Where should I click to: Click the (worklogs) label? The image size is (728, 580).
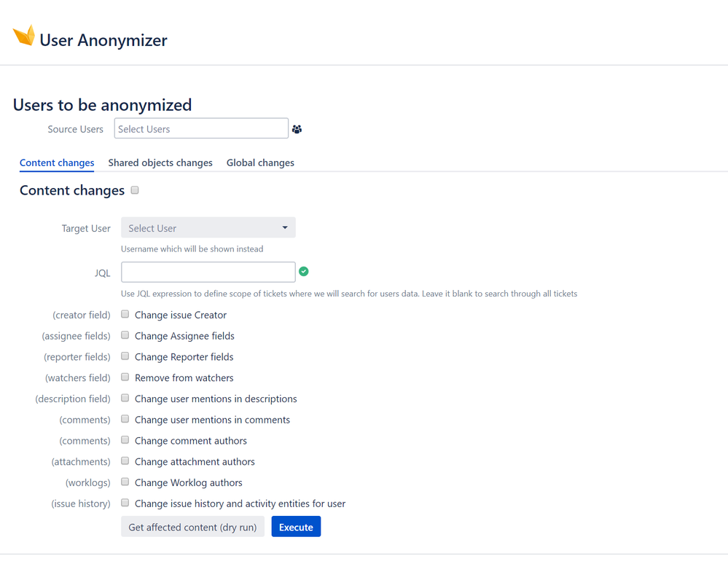point(87,482)
